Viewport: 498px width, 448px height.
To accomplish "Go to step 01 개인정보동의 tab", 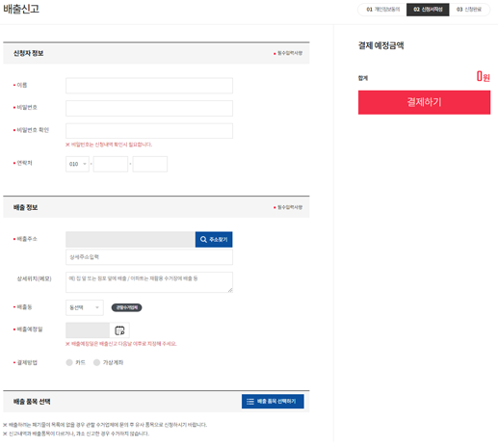I will 382,10.
